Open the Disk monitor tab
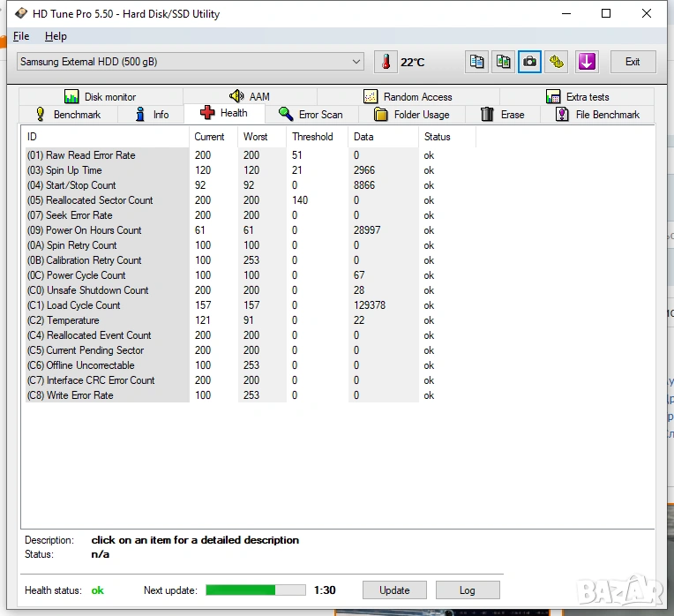This screenshot has width=674, height=616. pyautogui.click(x=100, y=97)
